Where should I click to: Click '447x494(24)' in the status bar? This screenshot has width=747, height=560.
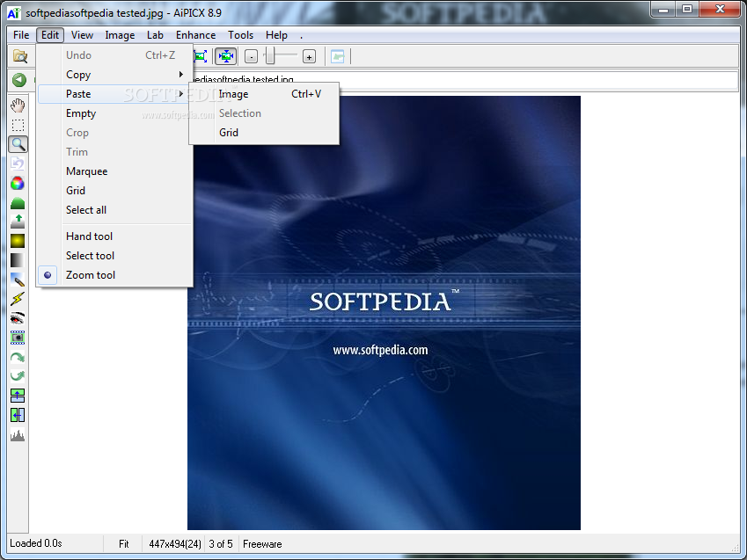pyautogui.click(x=175, y=544)
